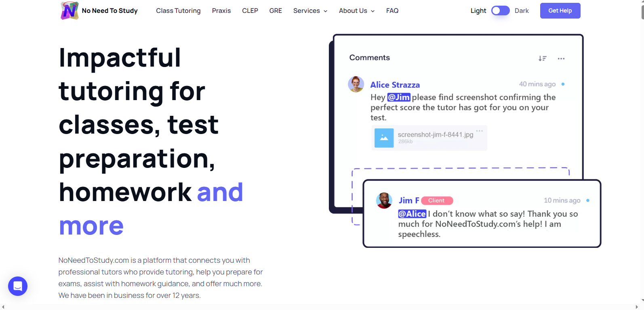Click the No Need To Study brand name

110,11
